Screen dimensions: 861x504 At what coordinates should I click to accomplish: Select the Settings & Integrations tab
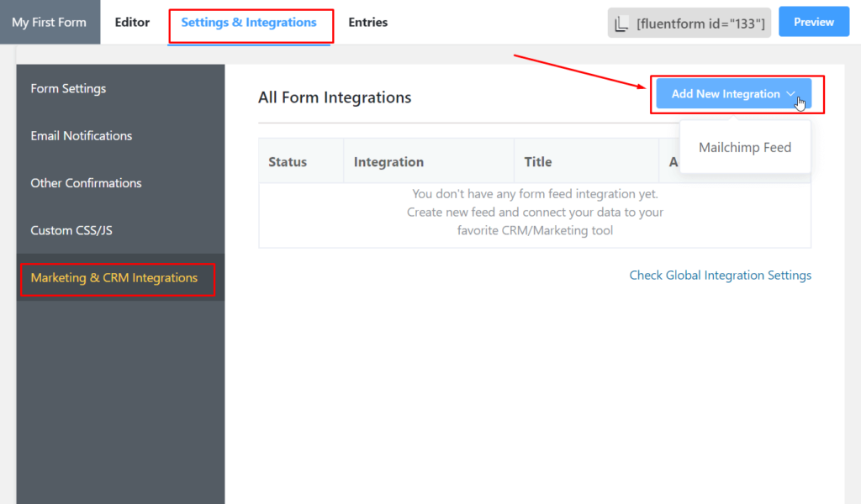(251, 23)
